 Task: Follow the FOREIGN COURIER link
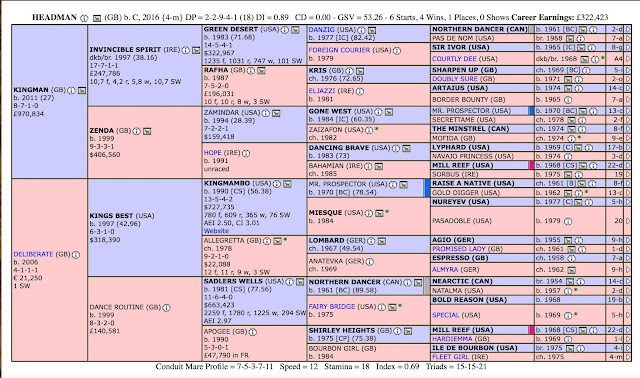339,50
